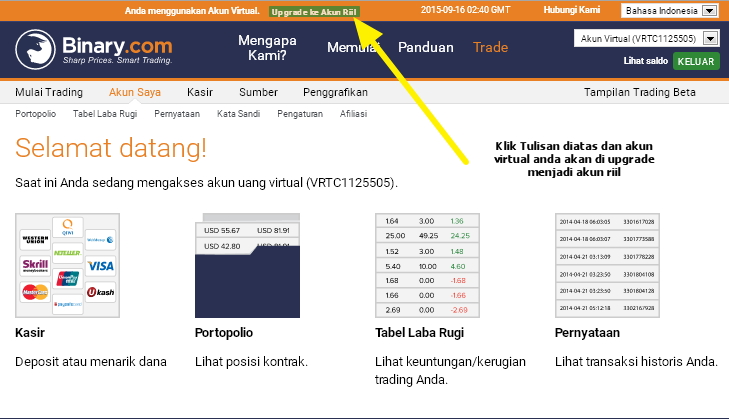Click the Kasir heading under payment icons
Viewport: 729px width, 419px height.
(x=30, y=333)
